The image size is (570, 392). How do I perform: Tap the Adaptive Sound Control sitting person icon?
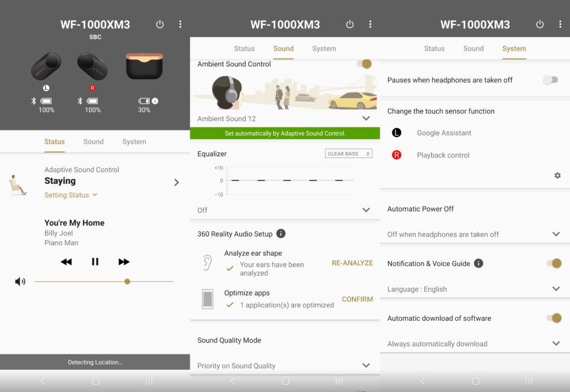point(17,185)
